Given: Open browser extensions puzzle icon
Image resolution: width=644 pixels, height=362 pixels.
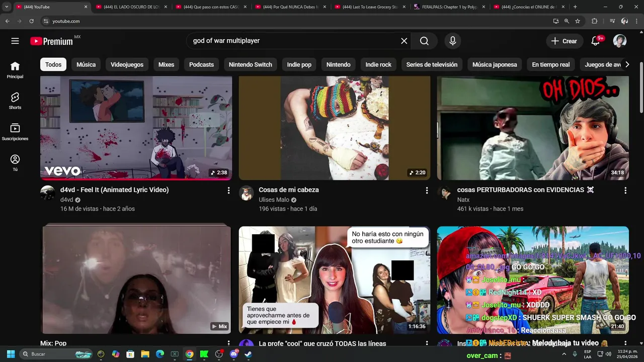Looking at the screenshot, I should [x=594, y=21].
